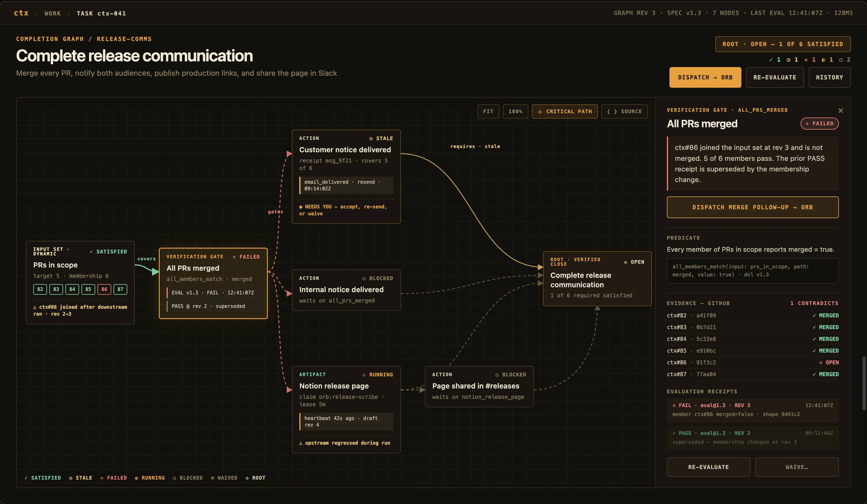The image size is (867, 504).
Task: Click RUNNING legend entry
Action: tap(150, 478)
